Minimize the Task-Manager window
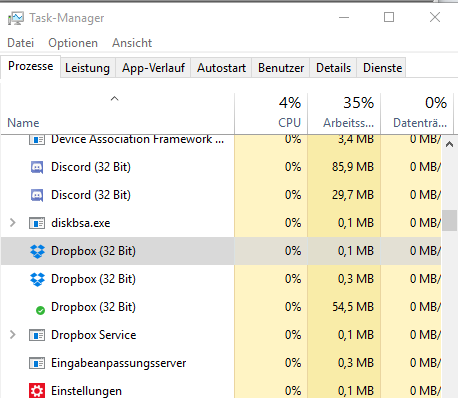This screenshot has width=458, height=398. [344, 17]
